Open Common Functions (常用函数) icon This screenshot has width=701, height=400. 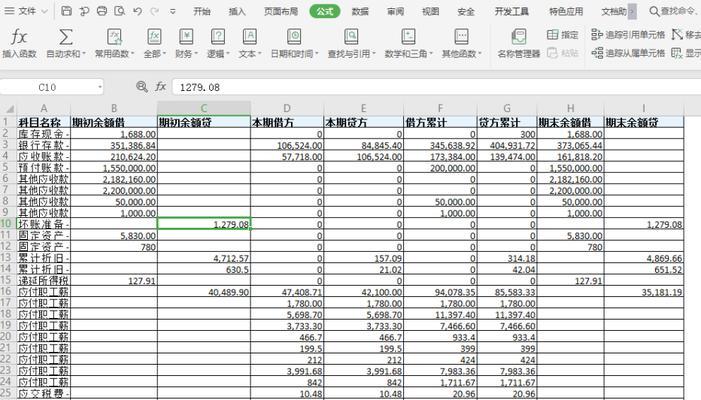click(x=114, y=37)
